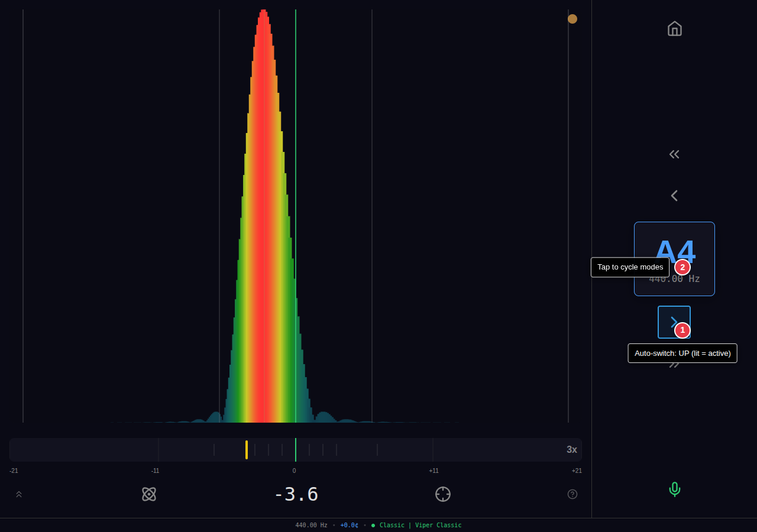The width and height of the screenshot is (757, 532).
Task: Click the -3.6 cents readout
Action: pyautogui.click(x=296, y=494)
